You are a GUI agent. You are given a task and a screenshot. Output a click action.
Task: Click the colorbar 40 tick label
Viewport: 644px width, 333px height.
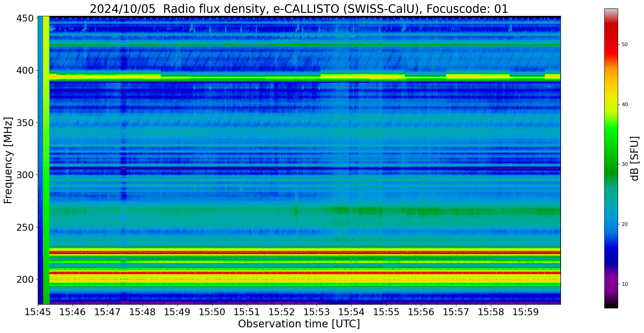point(625,105)
